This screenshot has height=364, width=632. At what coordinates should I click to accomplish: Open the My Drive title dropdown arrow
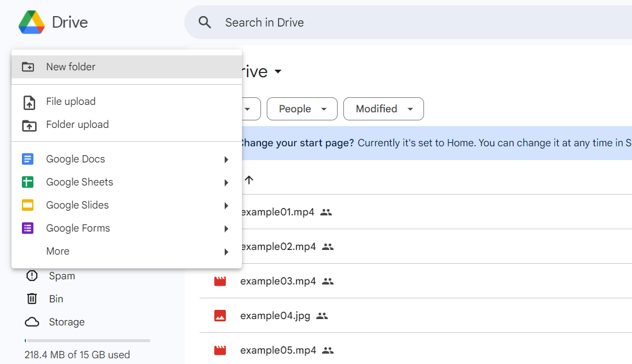(278, 72)
